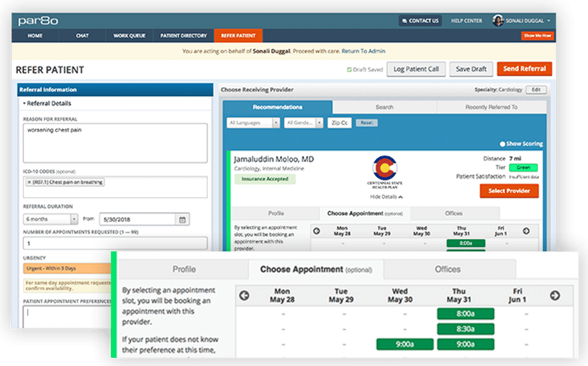
Task: Click the Patient Appointment Preferences box
Action: [x=67, y=316]
